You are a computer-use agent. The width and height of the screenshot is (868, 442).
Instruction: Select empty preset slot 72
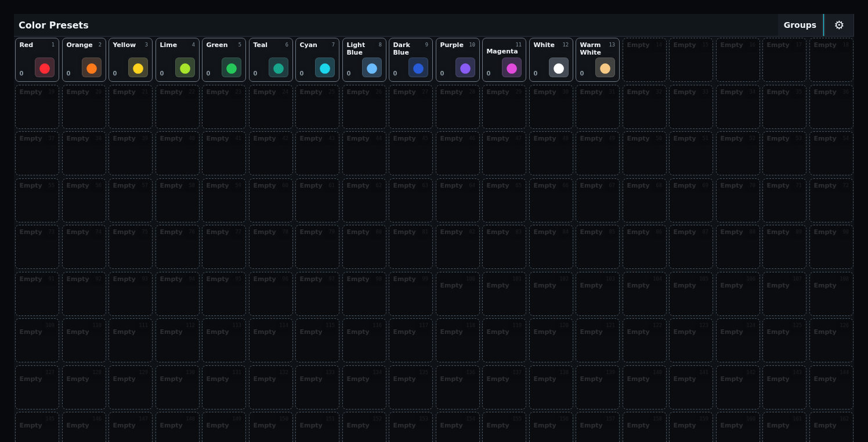[x=831, y=200]
